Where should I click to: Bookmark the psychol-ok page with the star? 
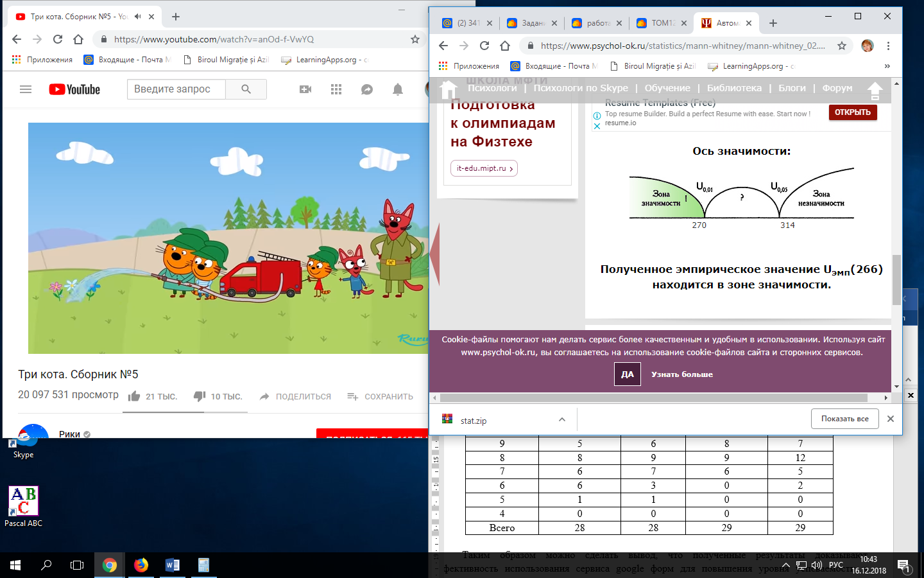tap(842, 46)
